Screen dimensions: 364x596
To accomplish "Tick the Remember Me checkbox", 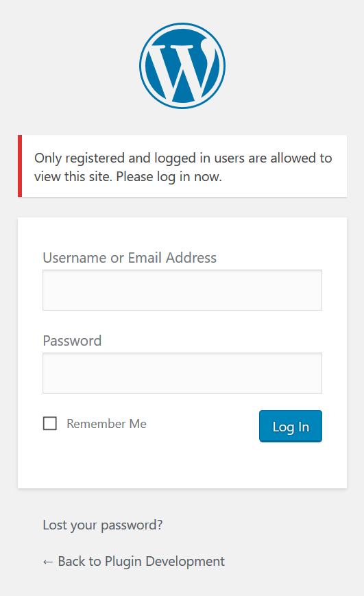I will coord(50,423).
